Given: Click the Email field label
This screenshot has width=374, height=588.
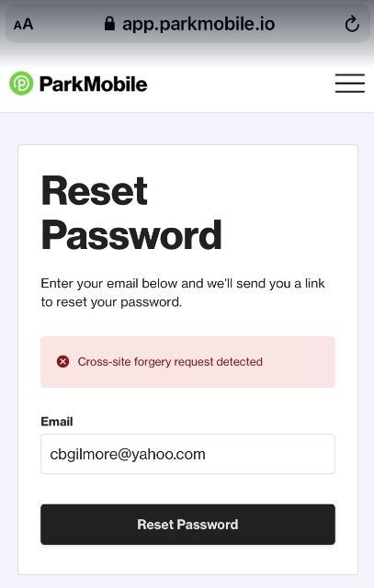Looking at the screenshot, I should click(57, 422).
